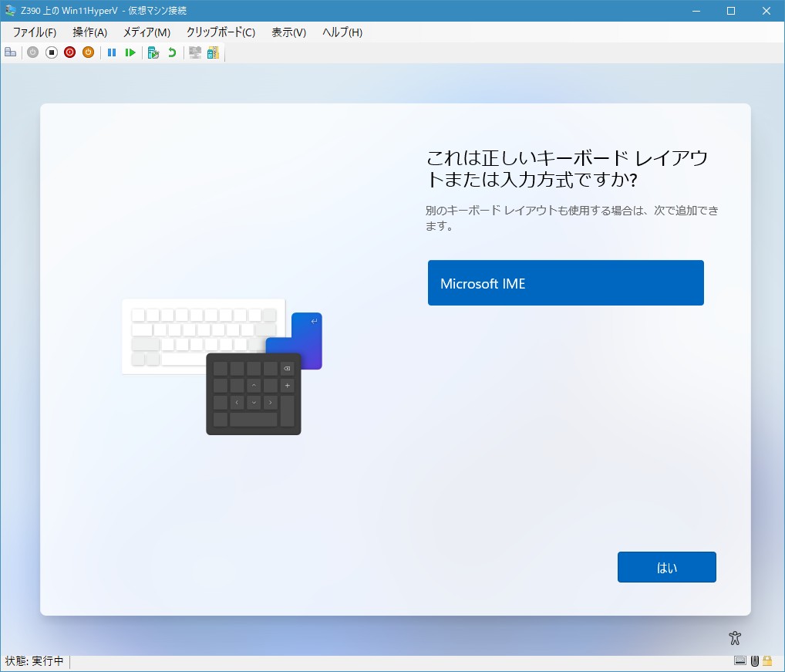785x672 pixels.
Task: Click the 別のキーボード レイアウト description text
Action: 571,218
